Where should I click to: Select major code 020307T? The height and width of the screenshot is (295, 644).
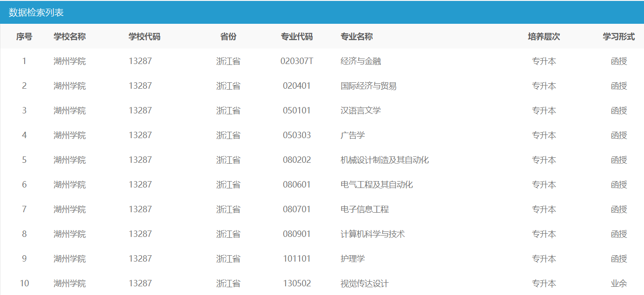(297, 61)
